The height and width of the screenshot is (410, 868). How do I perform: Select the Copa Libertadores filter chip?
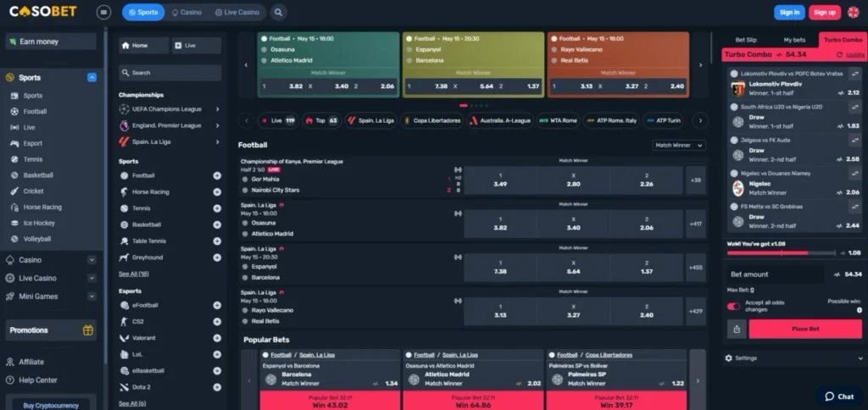click(431, 120)
